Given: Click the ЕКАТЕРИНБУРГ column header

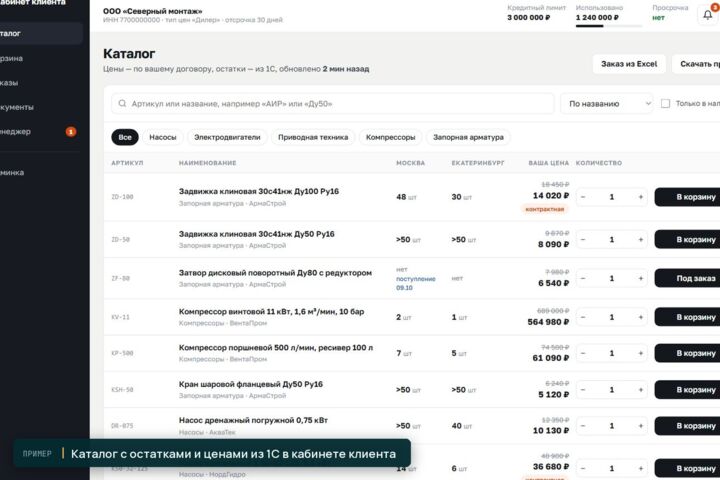Looking at the screenshot, I should (478, 163).
